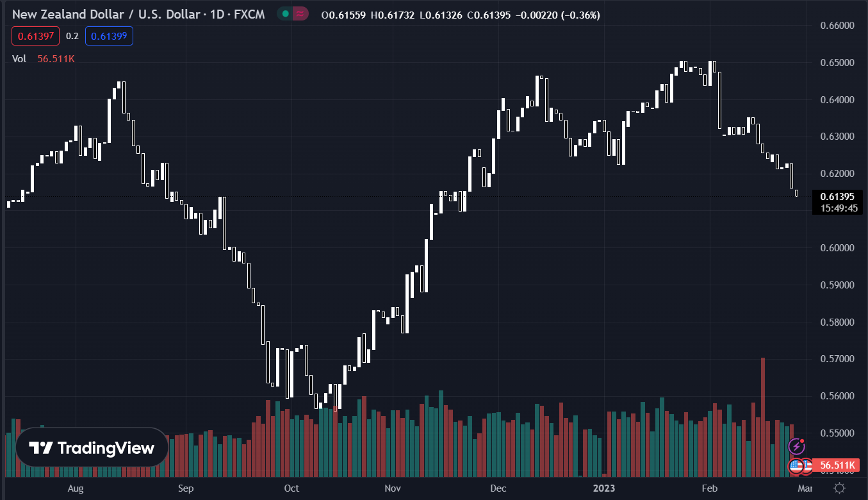Click the 0.66000 label on the price scale

(837, 26)
